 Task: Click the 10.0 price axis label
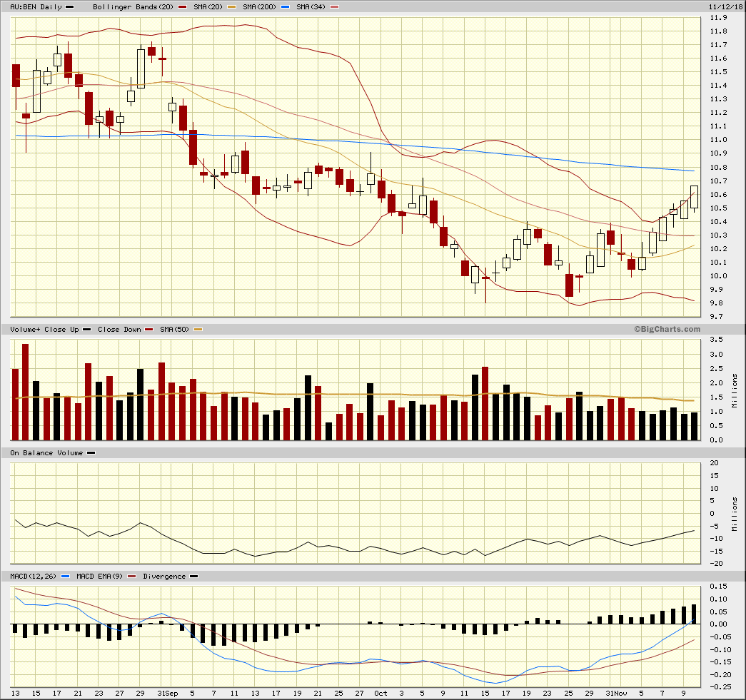coord(718,276)
